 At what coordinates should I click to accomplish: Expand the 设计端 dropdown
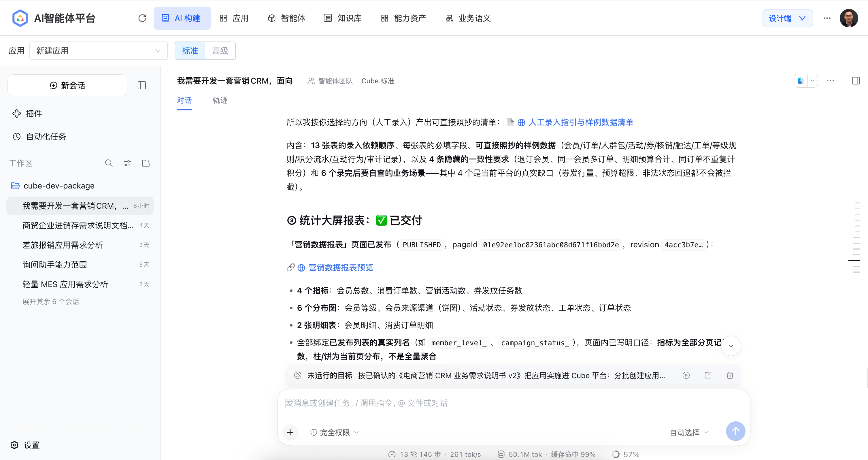coord(788,18)
